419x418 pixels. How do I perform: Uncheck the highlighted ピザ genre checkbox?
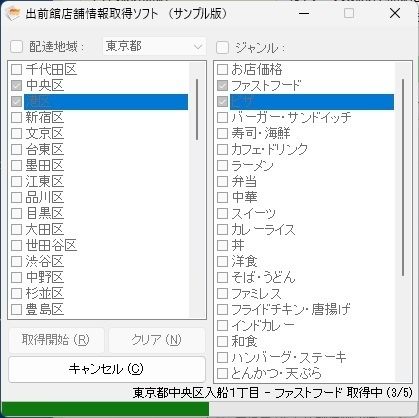point(222,101)
